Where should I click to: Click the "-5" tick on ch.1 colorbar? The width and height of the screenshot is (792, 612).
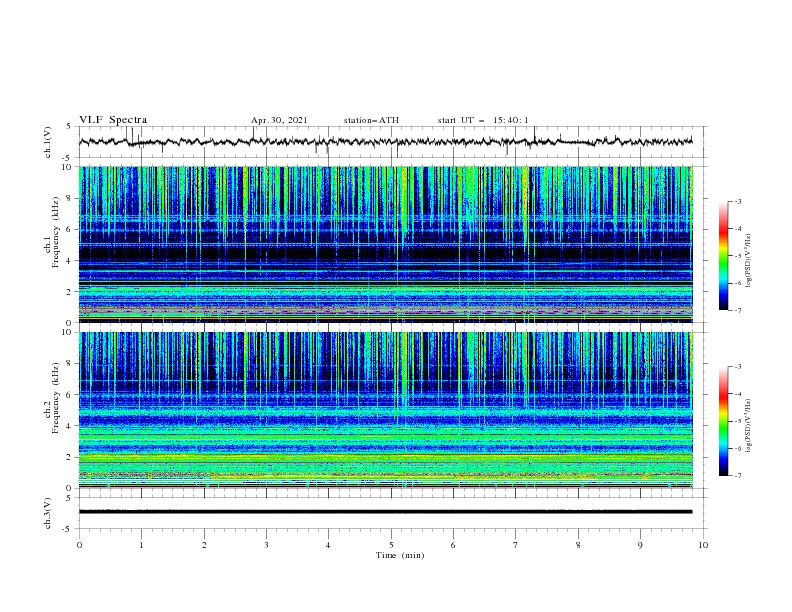pos(738,256)
